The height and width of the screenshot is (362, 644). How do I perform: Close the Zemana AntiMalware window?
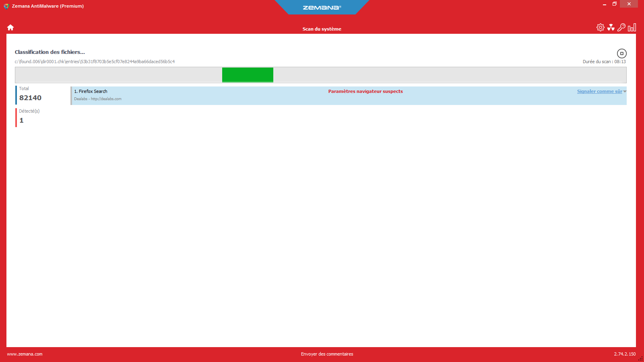click(x=629, y=4)
